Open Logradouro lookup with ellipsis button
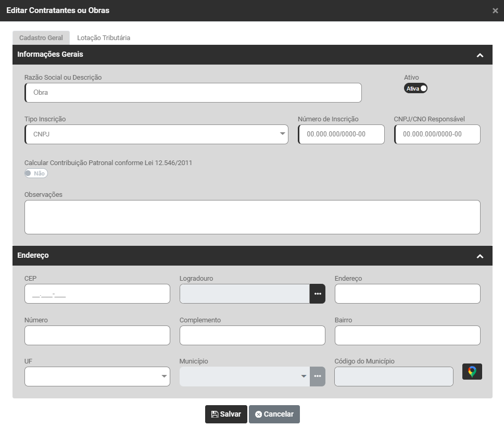Viewport: 504px width, 439px height. pos(318,294)
